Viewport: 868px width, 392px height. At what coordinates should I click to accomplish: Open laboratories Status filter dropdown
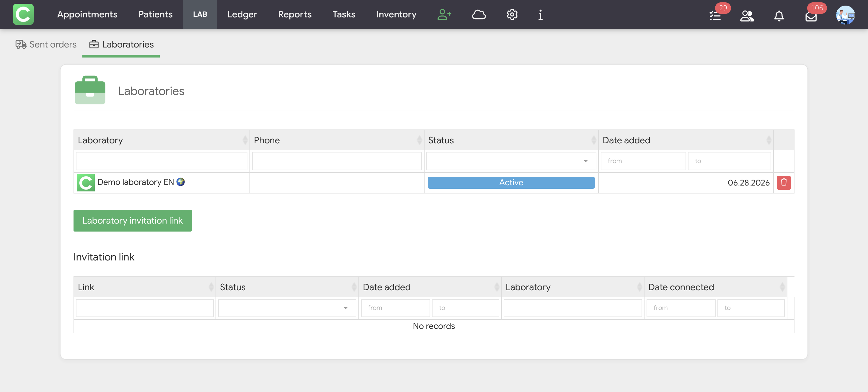coord(511,161)
